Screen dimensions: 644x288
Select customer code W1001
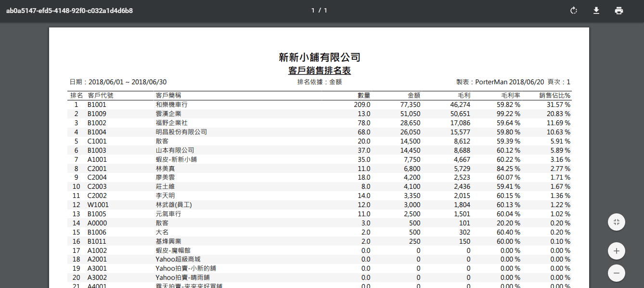[x=98, y=205]
